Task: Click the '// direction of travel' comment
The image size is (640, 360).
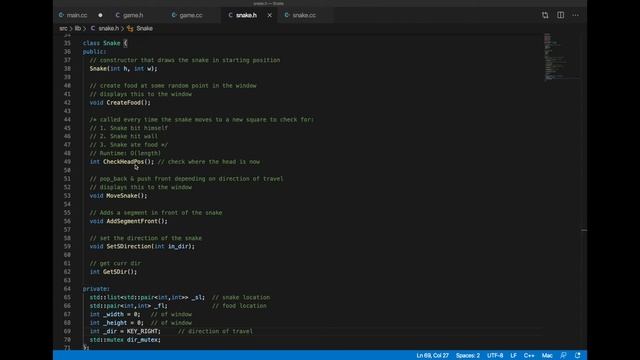Action: 215,331
